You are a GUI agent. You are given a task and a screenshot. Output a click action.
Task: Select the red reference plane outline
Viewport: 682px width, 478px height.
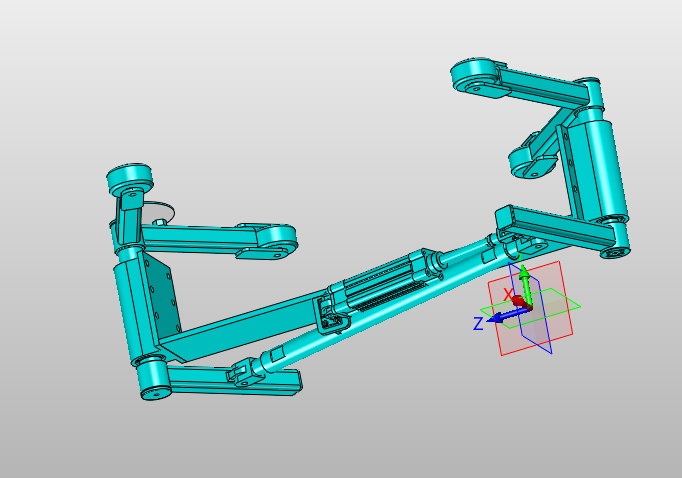click(x=530, y=308)
